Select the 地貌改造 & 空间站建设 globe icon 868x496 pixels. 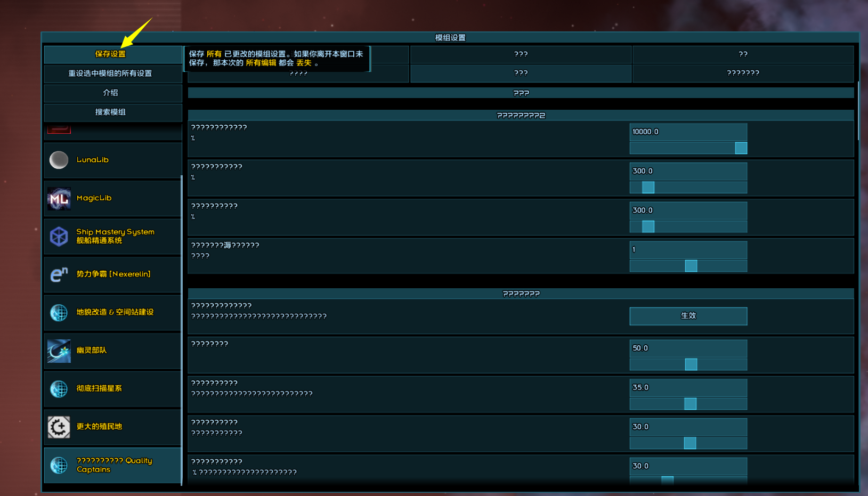(x=59, y=313)
